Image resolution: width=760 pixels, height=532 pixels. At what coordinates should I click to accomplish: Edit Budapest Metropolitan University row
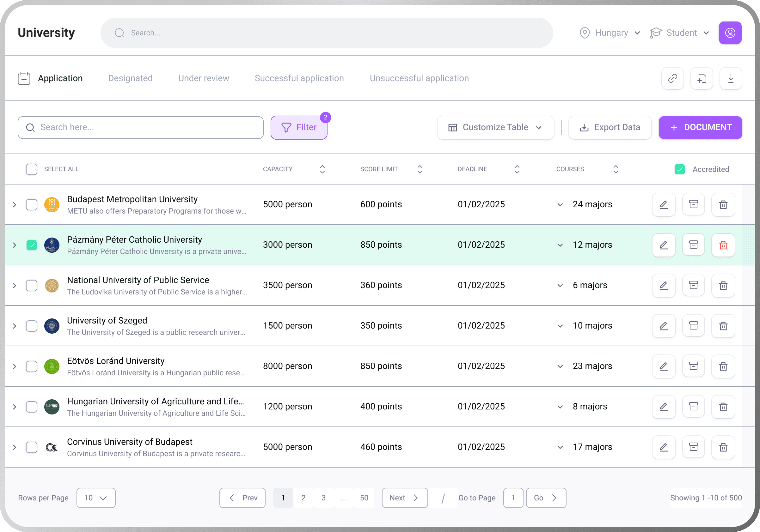(663, 204)
